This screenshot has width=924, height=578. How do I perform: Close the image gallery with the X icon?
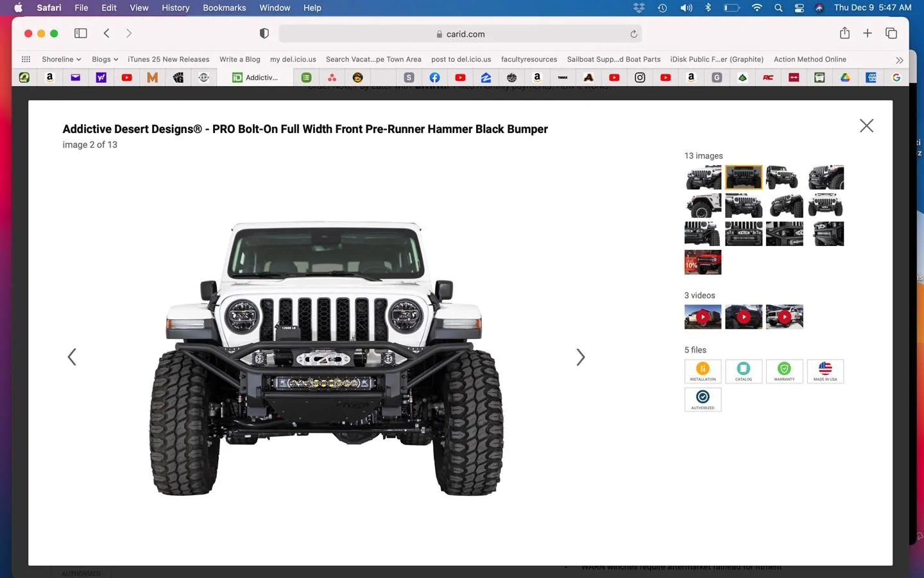click(x=866, y=126)
